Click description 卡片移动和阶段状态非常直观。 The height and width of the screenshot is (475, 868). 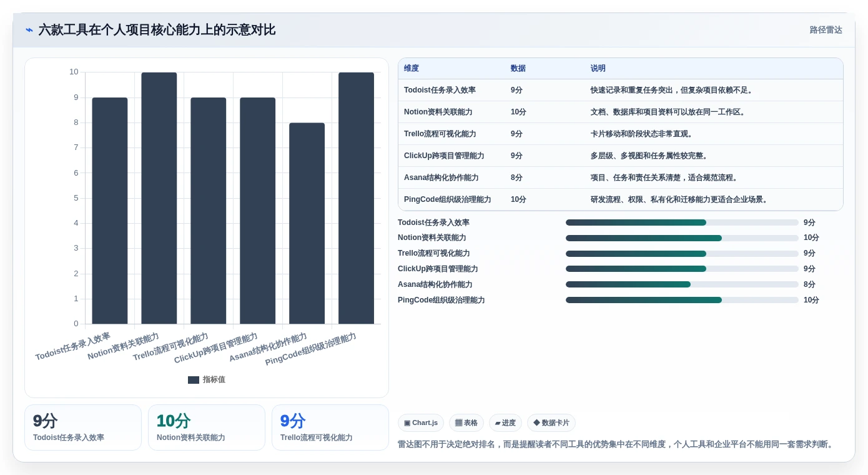coord(642,134)
